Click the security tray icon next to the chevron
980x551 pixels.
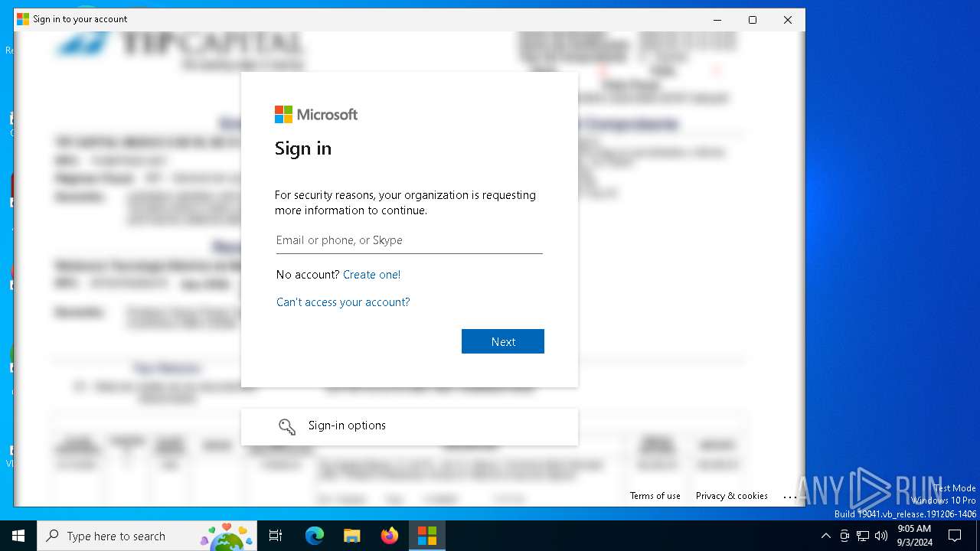coord(844,536)
